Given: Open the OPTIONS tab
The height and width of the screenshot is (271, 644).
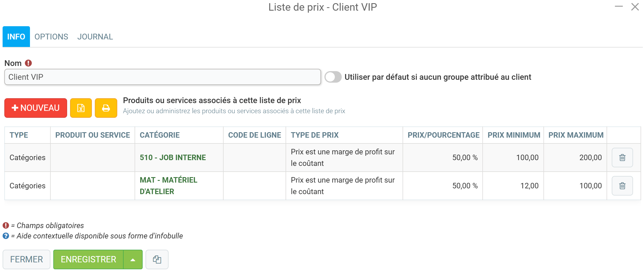Looking at the screenshot, I should pyautogui.click(x=51, y=37).
